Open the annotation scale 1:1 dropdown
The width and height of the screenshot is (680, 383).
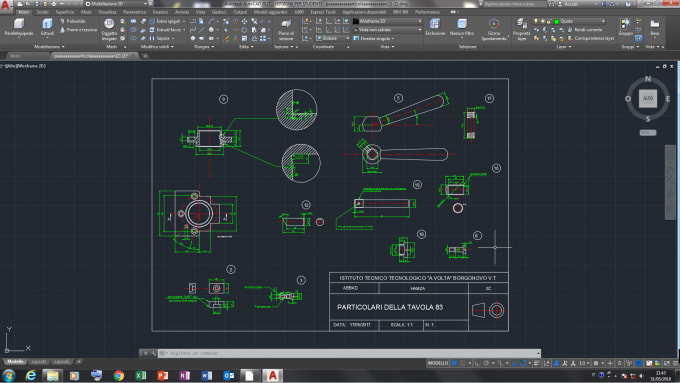tap(584, 363)
